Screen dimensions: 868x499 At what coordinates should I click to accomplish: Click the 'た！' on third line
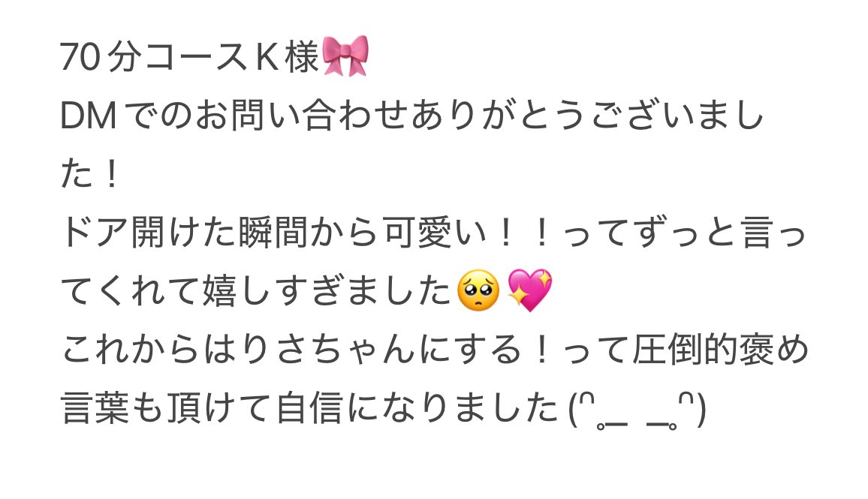(89, 174)
